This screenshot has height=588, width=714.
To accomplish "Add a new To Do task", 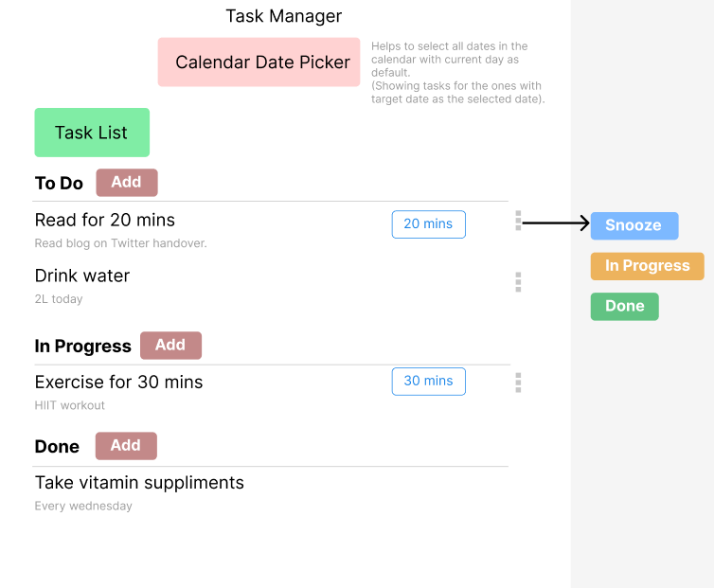I will coord(127,182).
